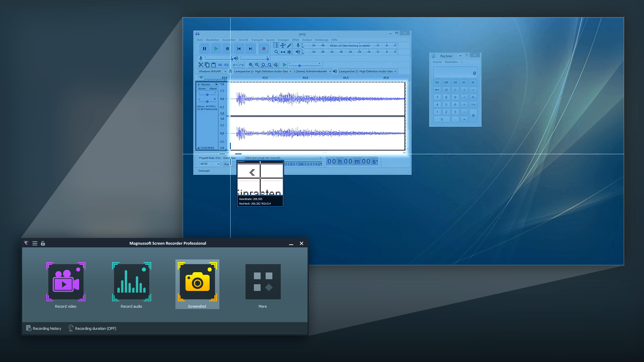Open the Ansicht menu in Rechner
This screenshot has height=362, width=644.
tap(437, 62)
